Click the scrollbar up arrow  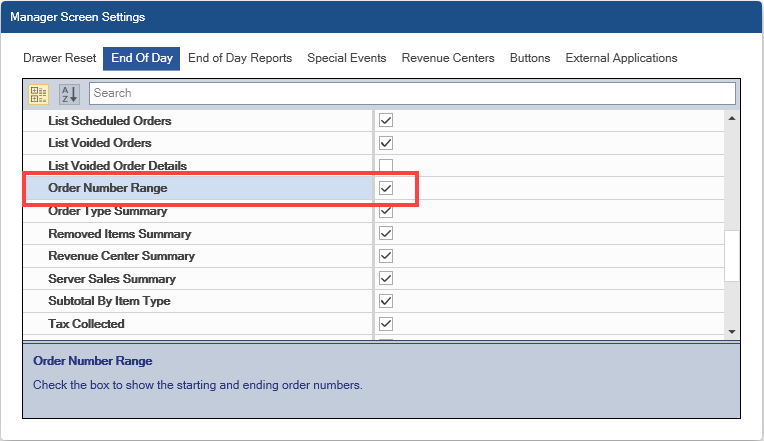[731, 119]
